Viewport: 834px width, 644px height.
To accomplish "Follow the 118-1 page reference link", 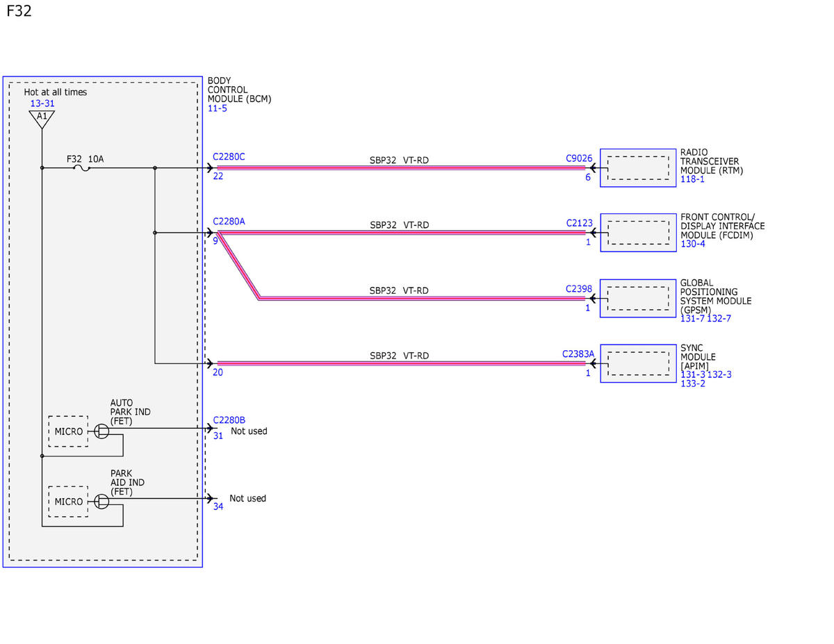I will point(692,179).
